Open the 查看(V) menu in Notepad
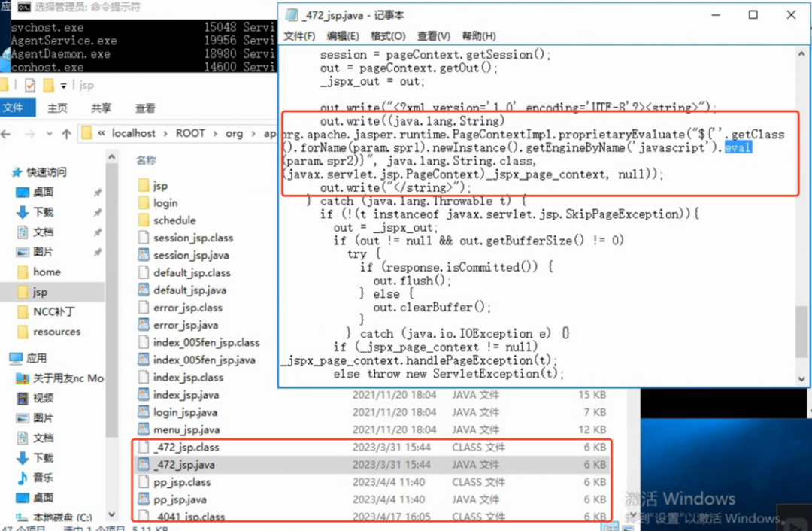 (x=433, y=36)
